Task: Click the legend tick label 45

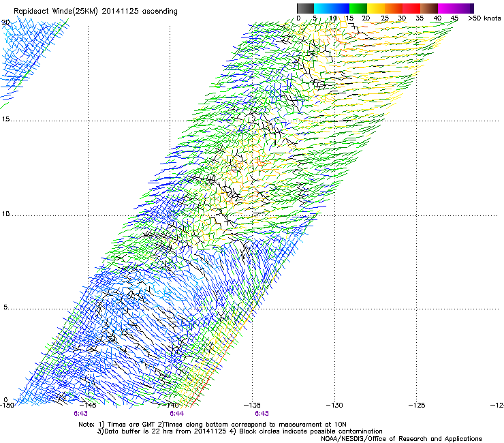Action: click(454, 18)
